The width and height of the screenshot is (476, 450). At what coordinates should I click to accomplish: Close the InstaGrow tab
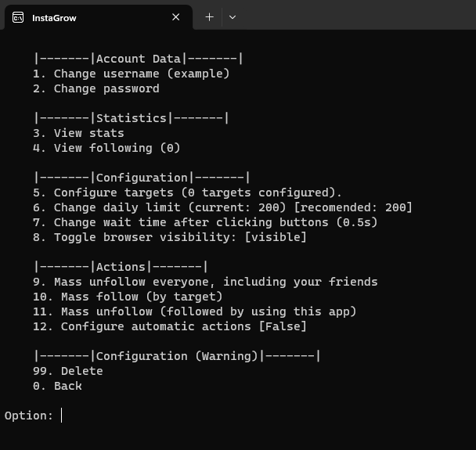click(x=176, y=17)
